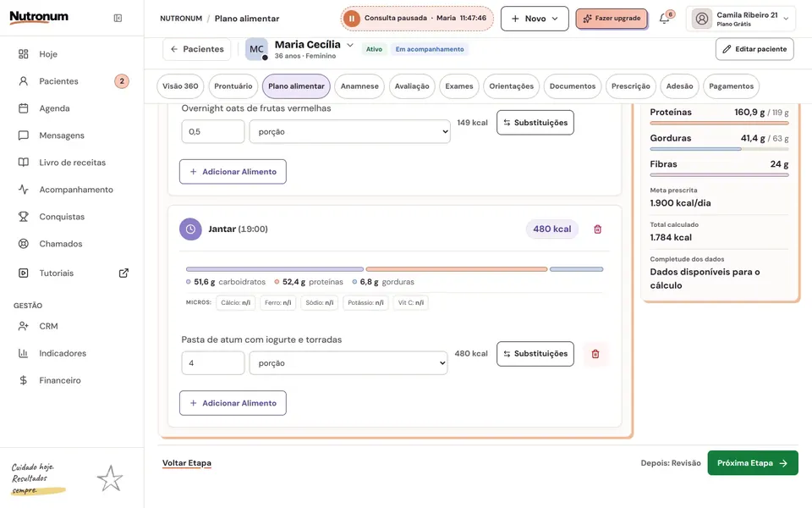
Task: Open Chamados support in sidebar
Action: [61, 244]
